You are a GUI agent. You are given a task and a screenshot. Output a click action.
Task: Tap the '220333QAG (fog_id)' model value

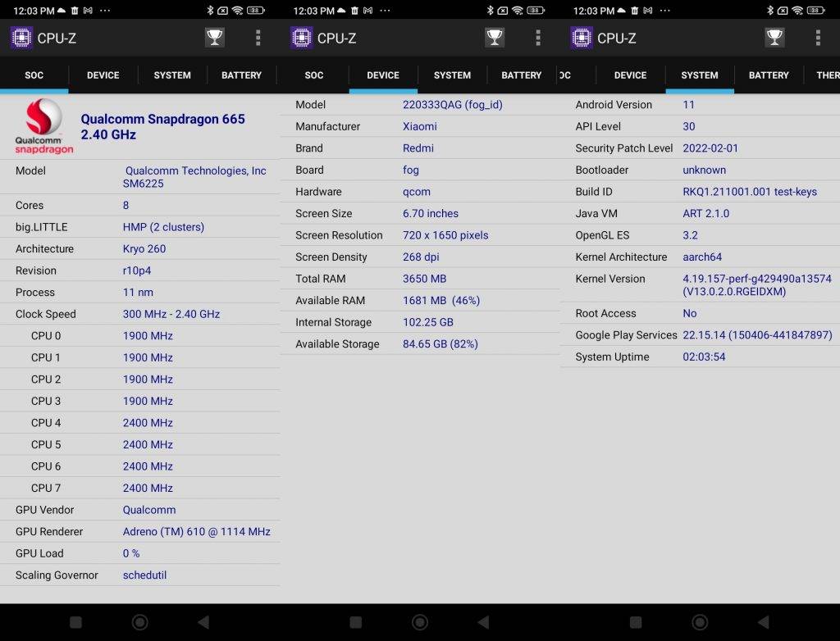pyautogui.click(x=453, y=105)
